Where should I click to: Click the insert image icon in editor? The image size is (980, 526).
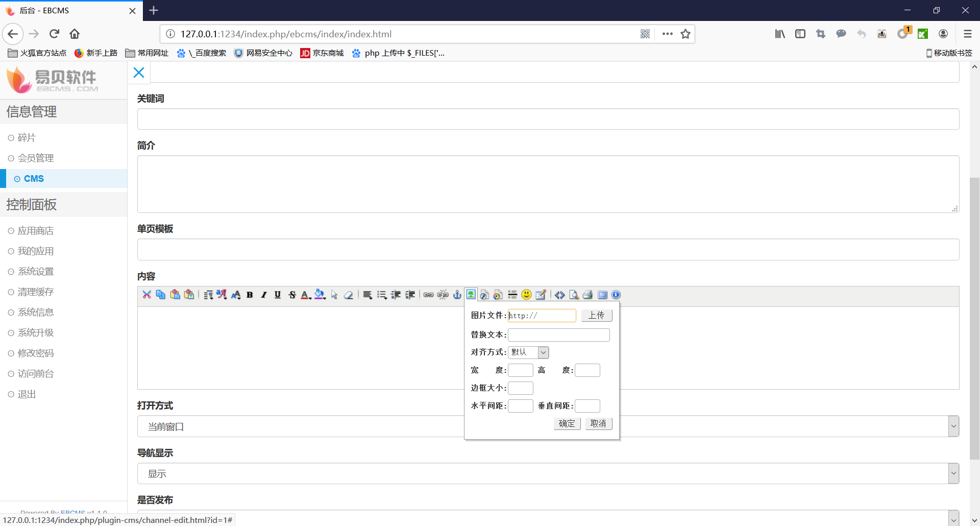click(x=471, y=295)
